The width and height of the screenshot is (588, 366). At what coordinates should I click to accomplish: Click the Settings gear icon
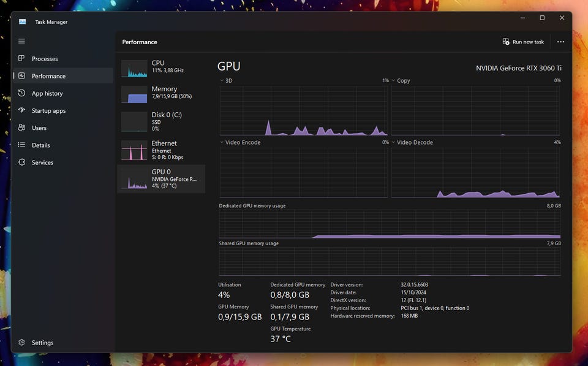[x=21, y=342]
